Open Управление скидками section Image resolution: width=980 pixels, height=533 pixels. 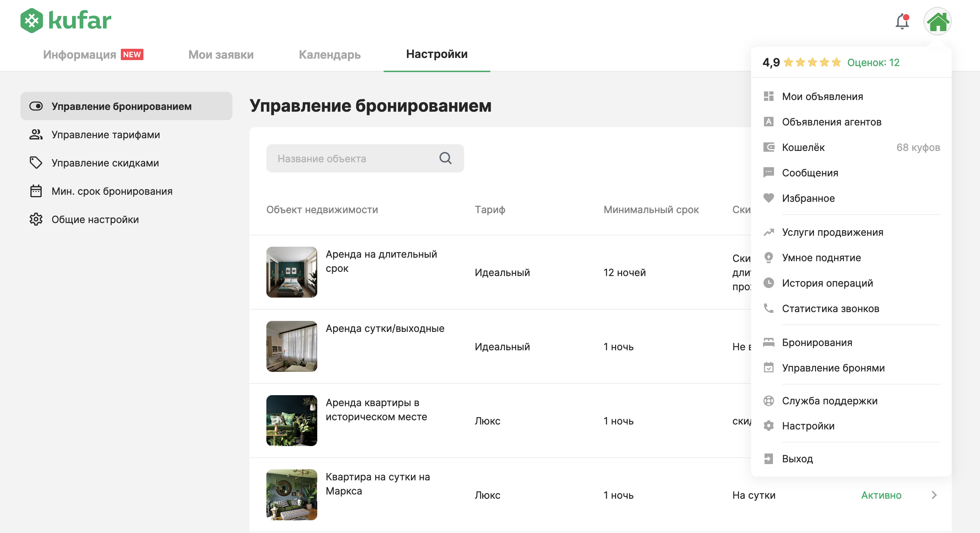pyautogui.click(x=126, y=163)
